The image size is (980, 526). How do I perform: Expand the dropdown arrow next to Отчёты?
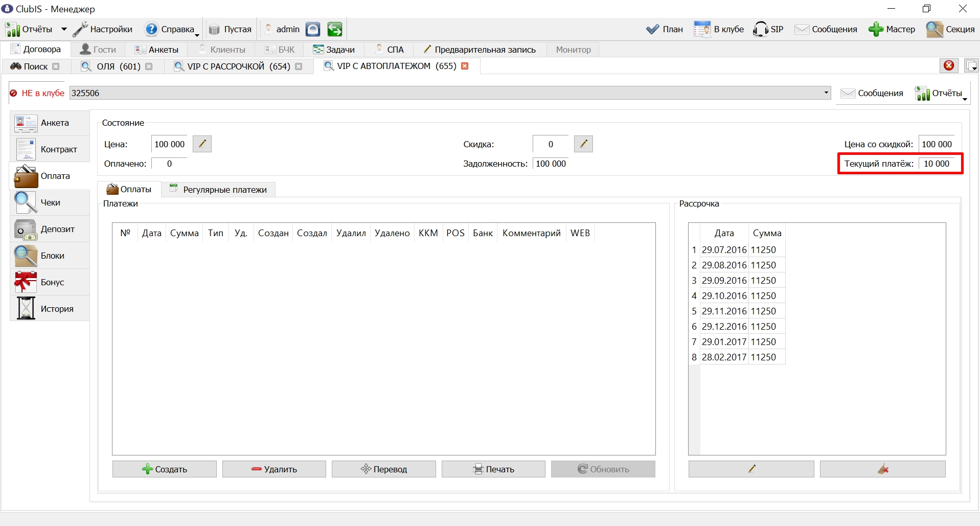point(64,29)
